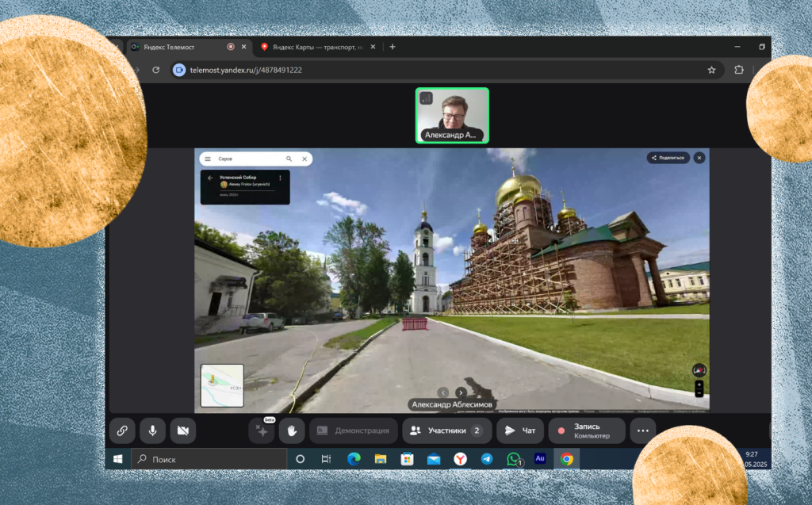Screen dimensions: 812x505
Task: Launch Microsoft Edge from the taskbar
Action: click(x=354, y=459)
